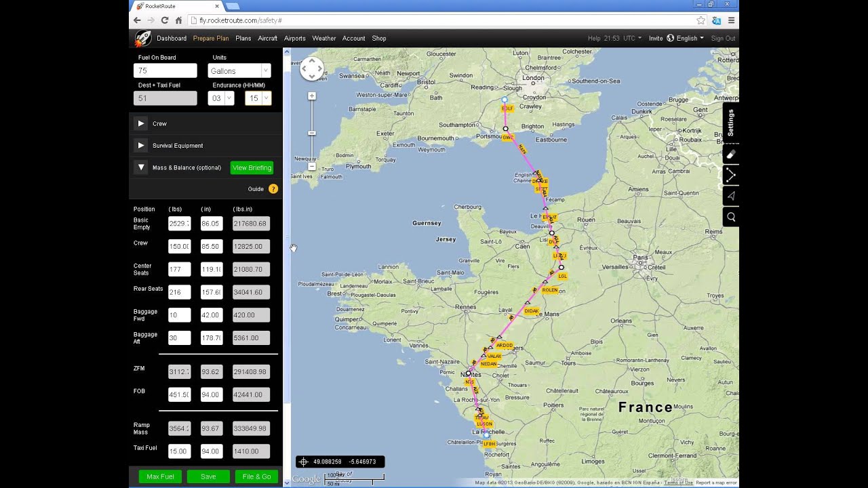
Task: Open the Settings side tab on map
Action: tap(731, 123)
